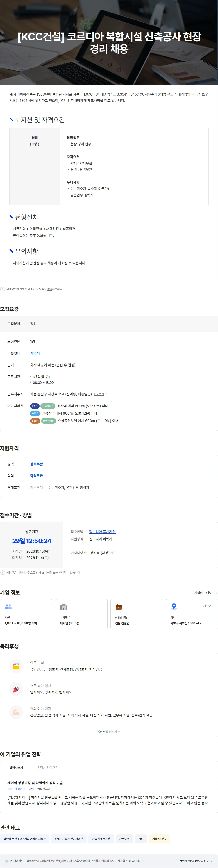Click the gray circle icon in footer notice
This screenshot has height=868, width=218.
point(7,861)
